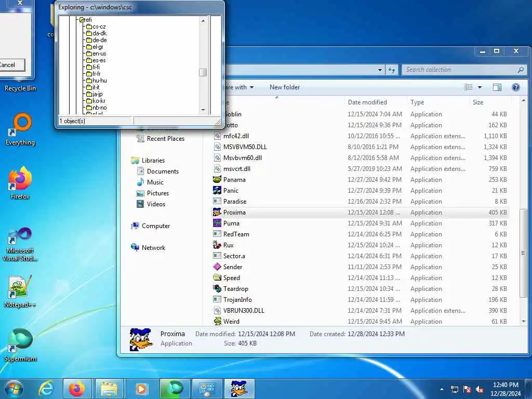Screen dimensions: 532x399
Task: Click the Cancel button in left dialog
Action: pos(11,65)
